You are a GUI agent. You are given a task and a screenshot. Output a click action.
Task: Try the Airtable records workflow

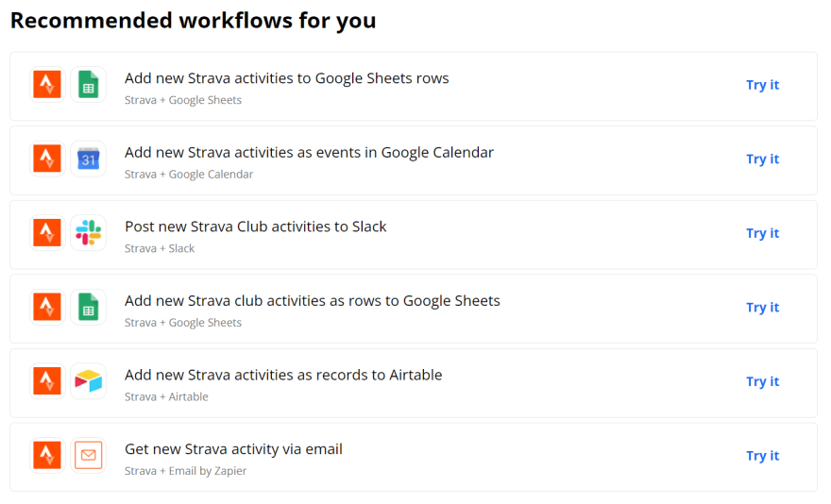click(763, 381)
